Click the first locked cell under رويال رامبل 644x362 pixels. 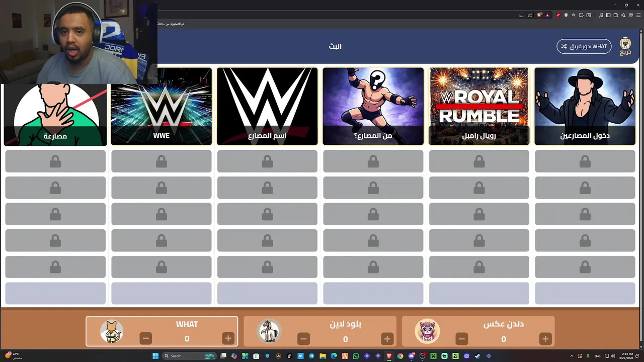click(479, 161)
